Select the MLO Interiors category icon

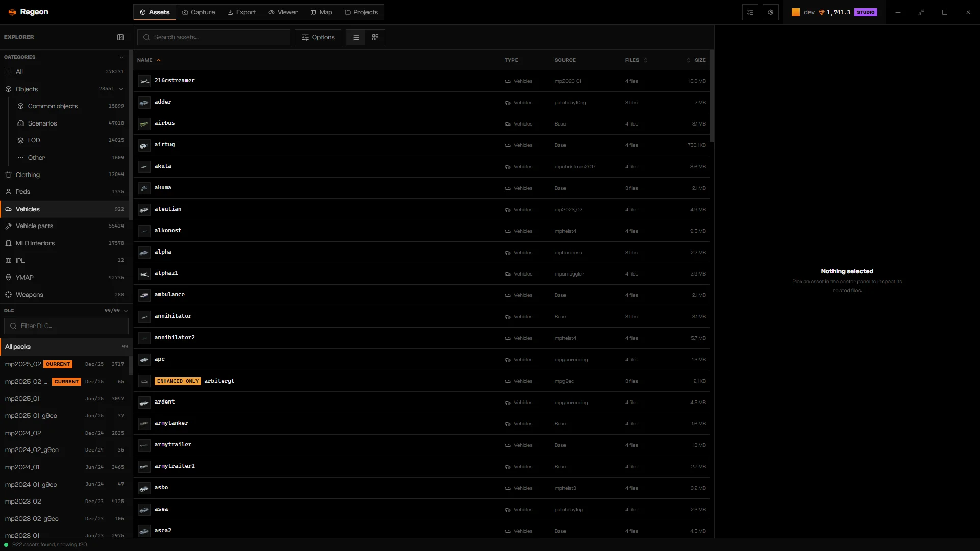(9, 243)
